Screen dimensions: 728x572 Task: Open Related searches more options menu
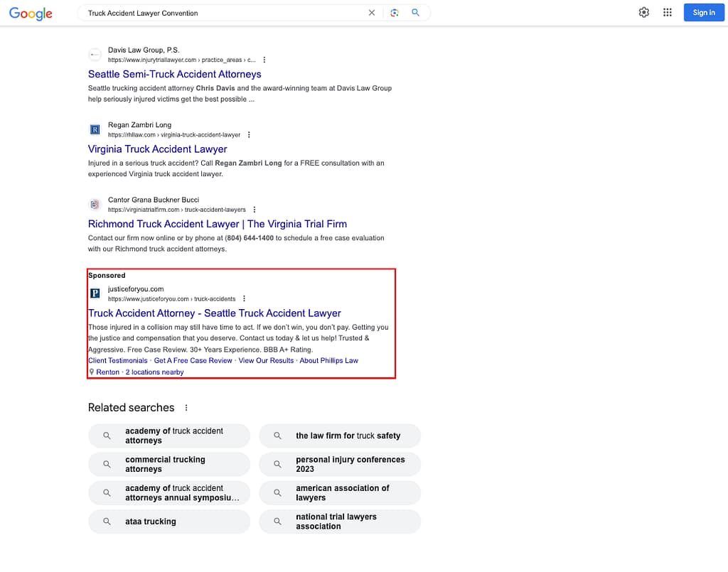(x=186, y=408)
